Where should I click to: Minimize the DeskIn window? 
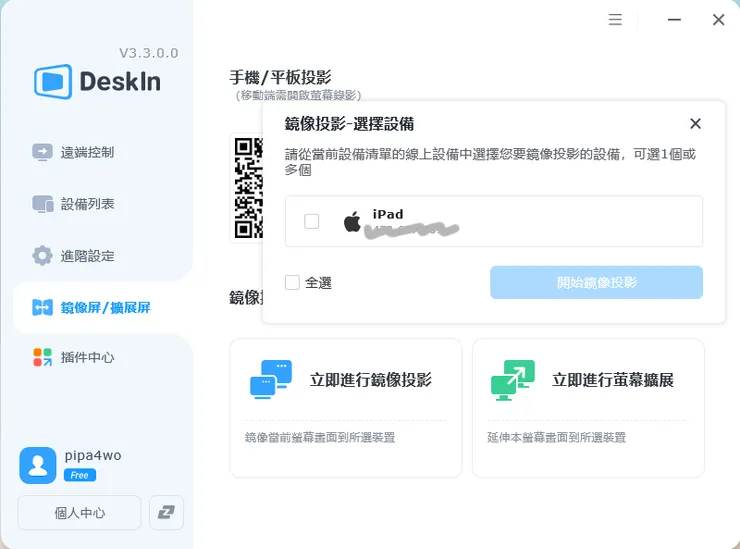[x=674, y=19]
